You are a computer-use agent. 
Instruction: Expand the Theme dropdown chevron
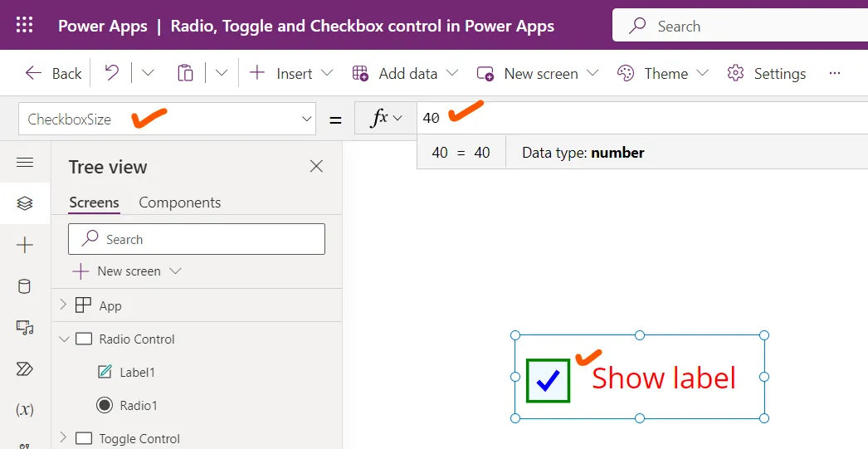pyautogui.click(x=703, y=73)
